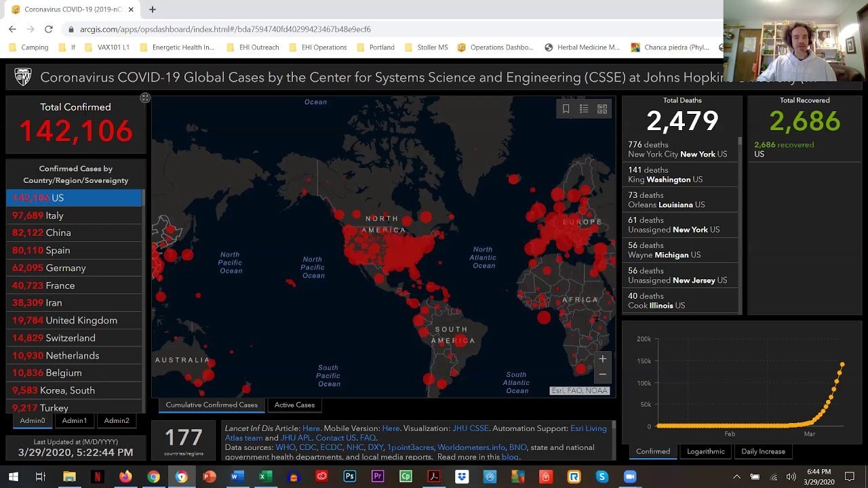Go back in the browser
Image resolution: width=868 pixels, height=488 pixels.
[x=12, y=29]
